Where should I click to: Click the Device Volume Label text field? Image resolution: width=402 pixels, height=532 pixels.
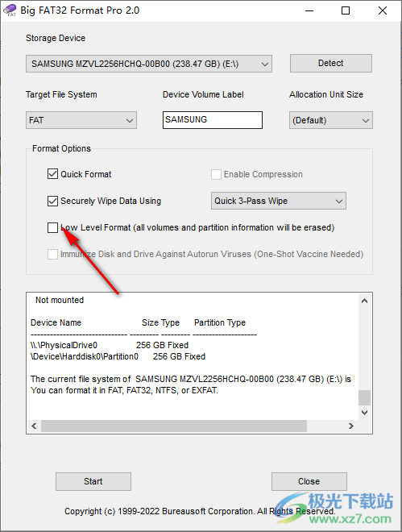(x=213, y=120)
